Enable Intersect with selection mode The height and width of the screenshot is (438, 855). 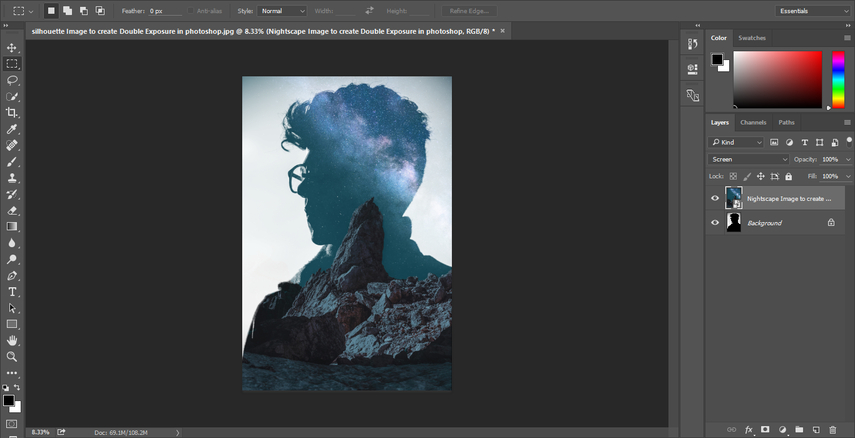(x=100, y=10)
